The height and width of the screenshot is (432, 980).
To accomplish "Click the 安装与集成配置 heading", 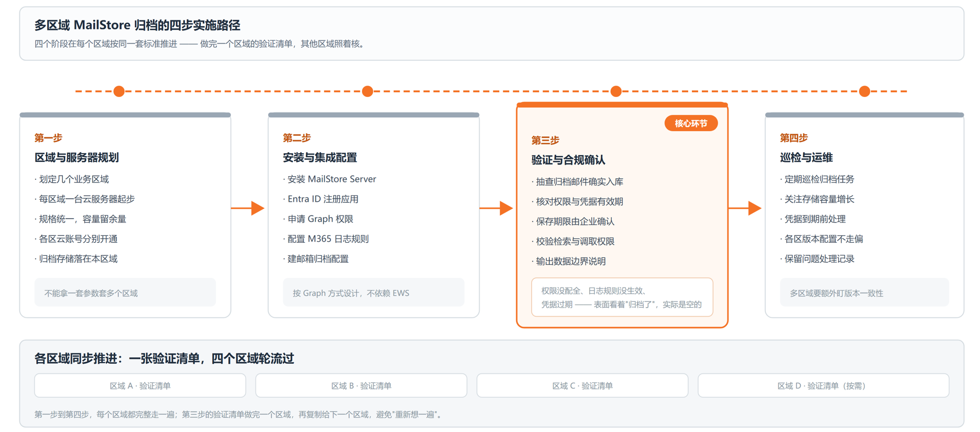I will click(320, 157).
